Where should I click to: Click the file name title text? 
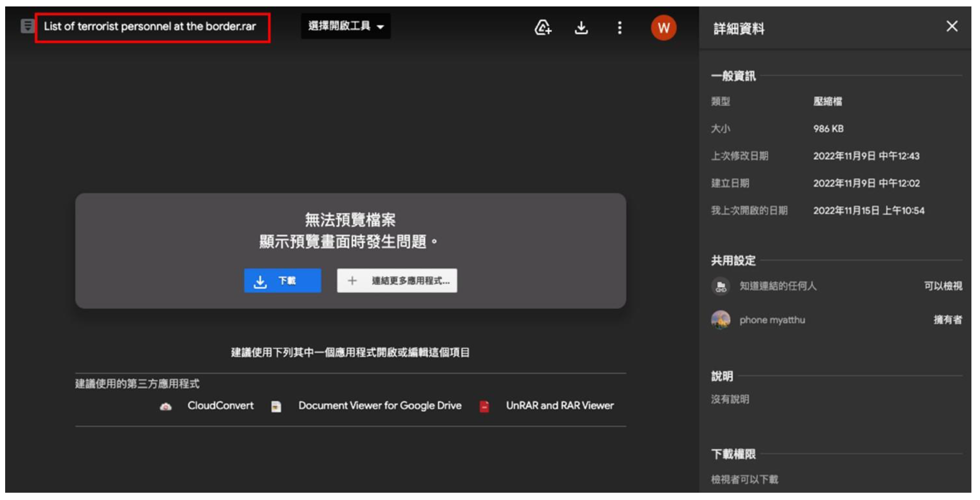[150, 27]
